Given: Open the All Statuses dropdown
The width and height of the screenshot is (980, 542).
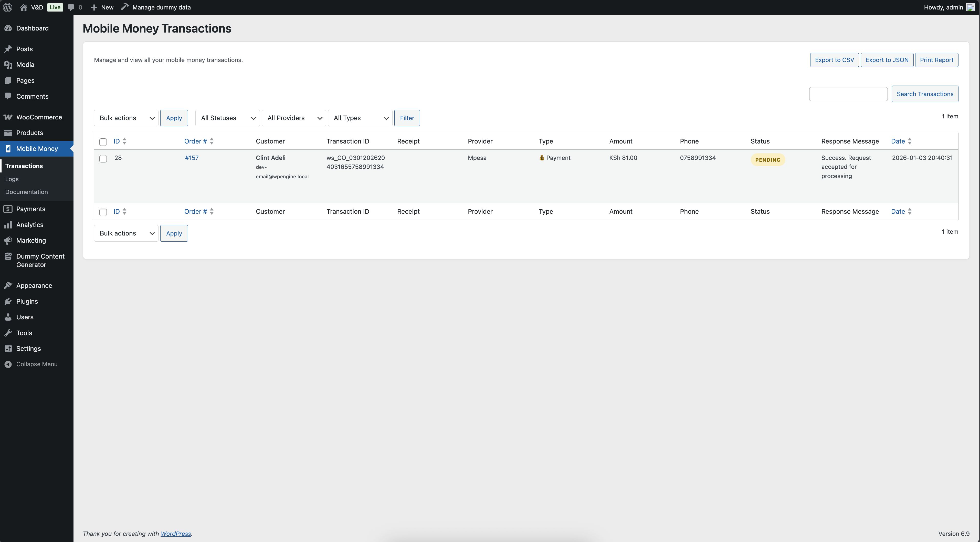Looking at the screenshot, I should point(227,118).
